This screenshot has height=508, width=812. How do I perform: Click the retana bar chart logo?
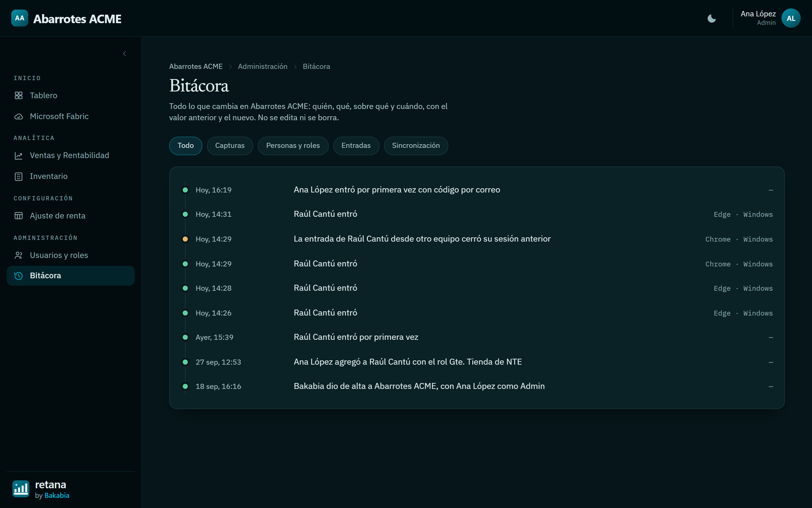coord(21,489)
